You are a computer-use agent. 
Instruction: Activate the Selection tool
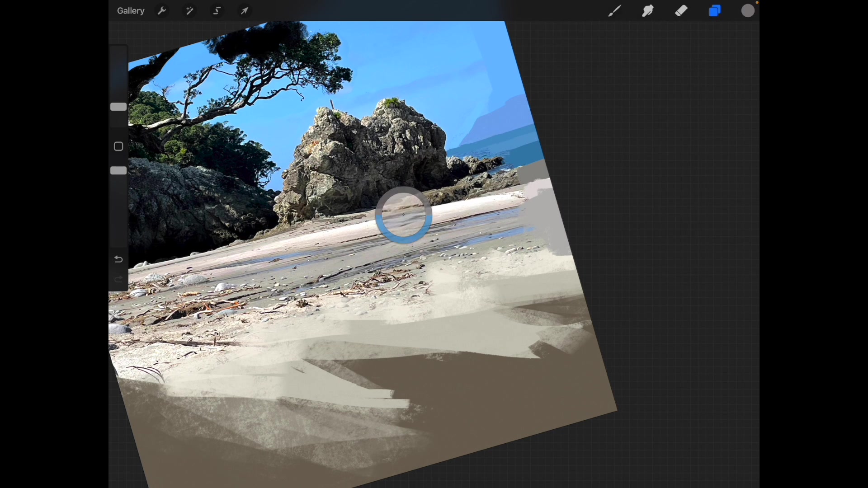[x=217, y=11]
